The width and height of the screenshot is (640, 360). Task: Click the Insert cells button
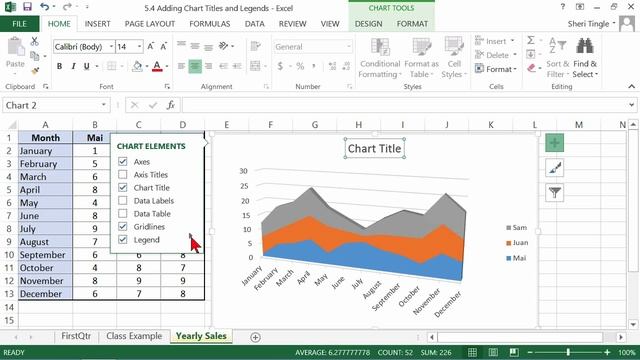[495, 41]
